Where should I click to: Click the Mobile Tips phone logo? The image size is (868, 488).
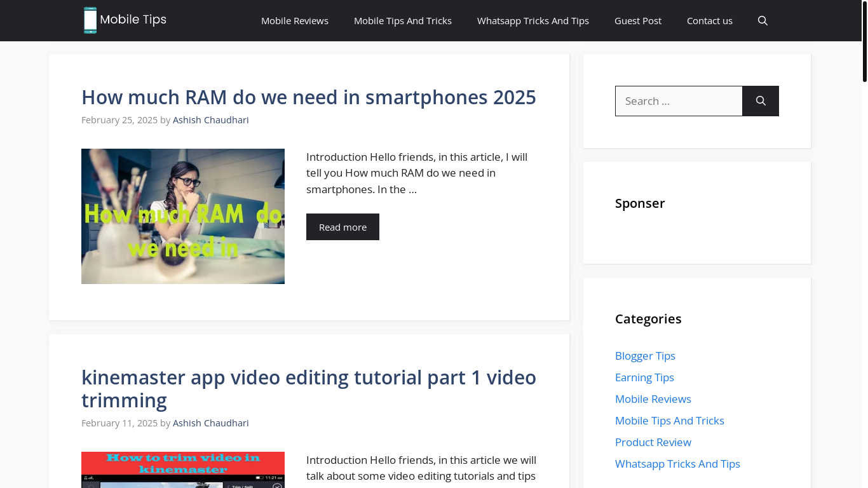point(90,20)
